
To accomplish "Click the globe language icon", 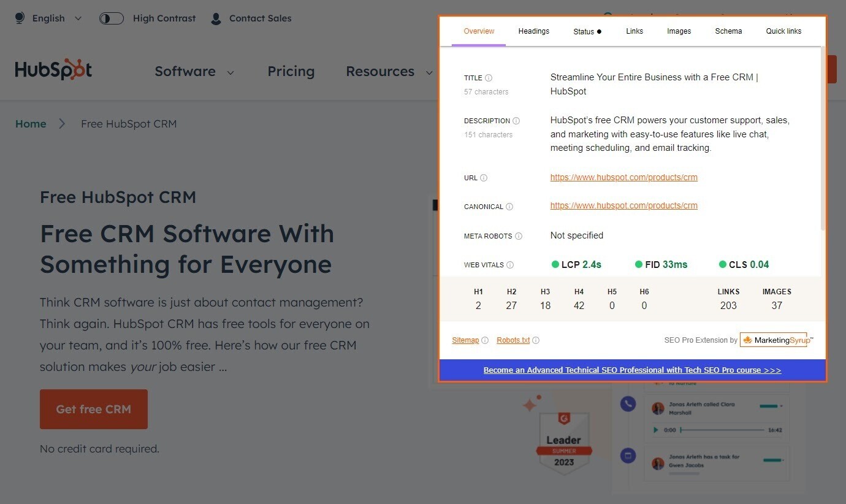I will [20, 18].
